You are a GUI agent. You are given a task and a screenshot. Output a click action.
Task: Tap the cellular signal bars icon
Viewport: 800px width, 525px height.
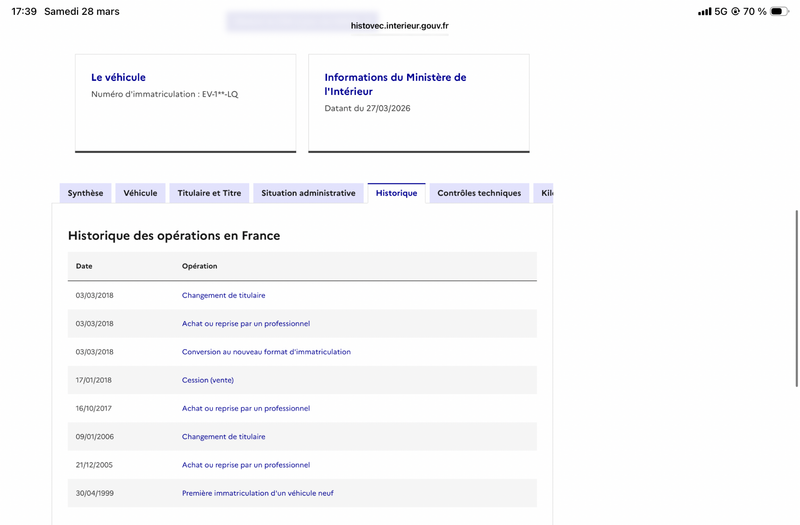(705, 11)
